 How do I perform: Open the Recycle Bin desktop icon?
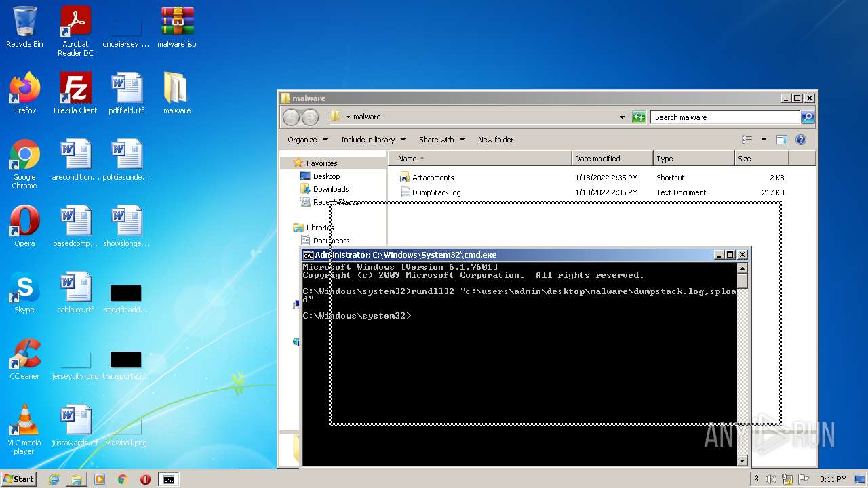[24, 28]
